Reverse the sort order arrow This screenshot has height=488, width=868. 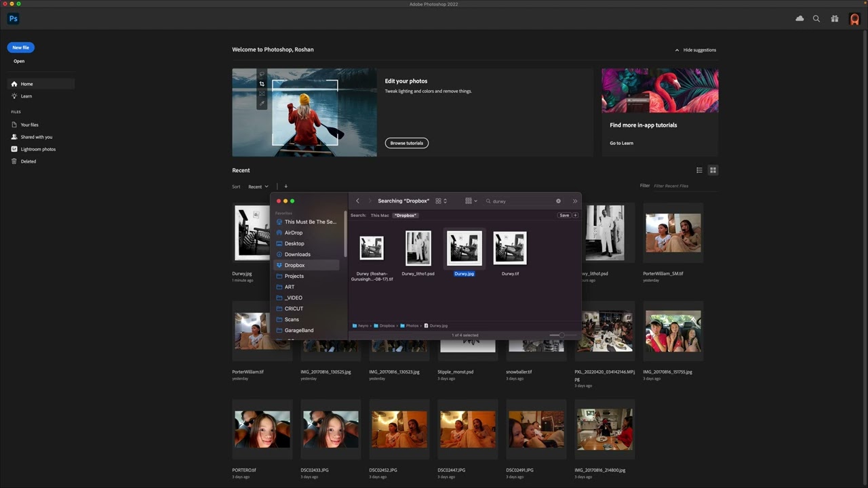click(285, 186)
